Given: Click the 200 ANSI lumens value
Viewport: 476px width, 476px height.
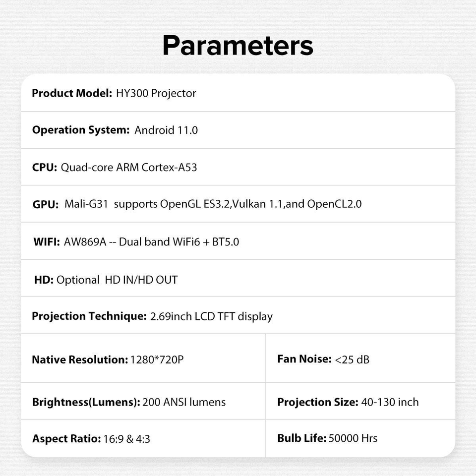Looking at the screenshot, I should 184,402.
